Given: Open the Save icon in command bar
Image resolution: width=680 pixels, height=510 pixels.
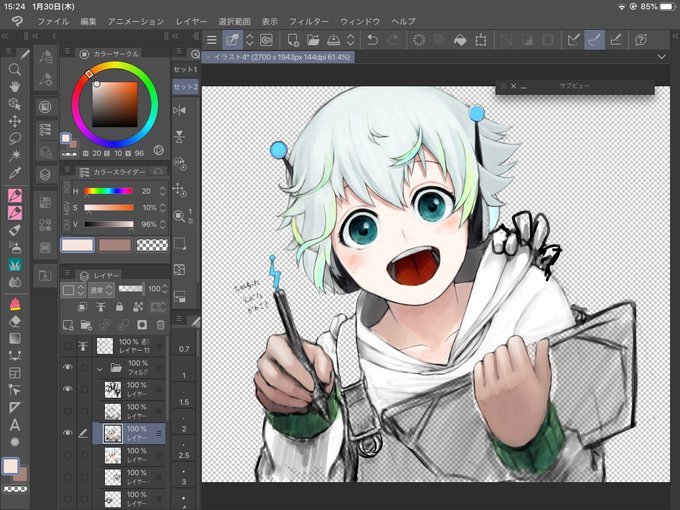Looking at the screenshot, I should point(333,40).
